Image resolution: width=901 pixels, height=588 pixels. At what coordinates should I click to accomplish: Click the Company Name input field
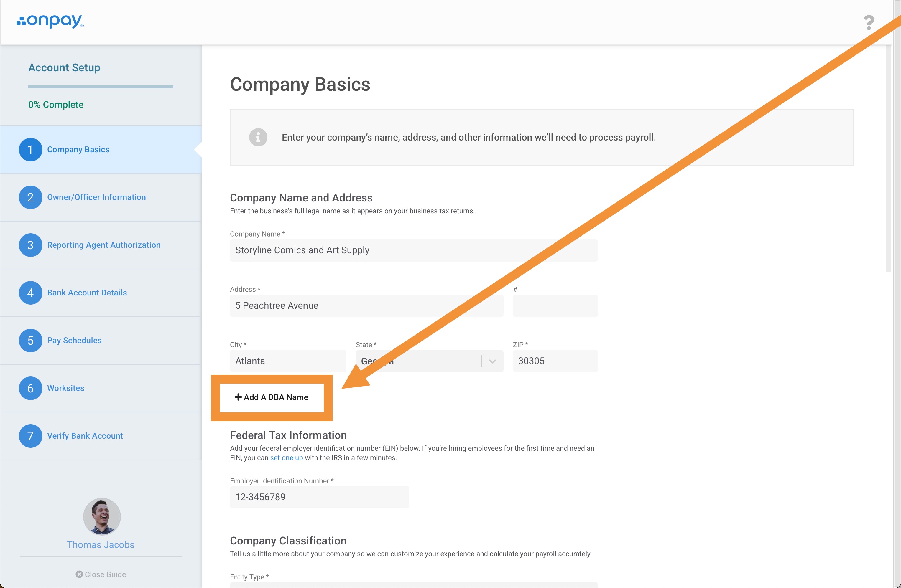pyautogui.click(x=413, y=250)
